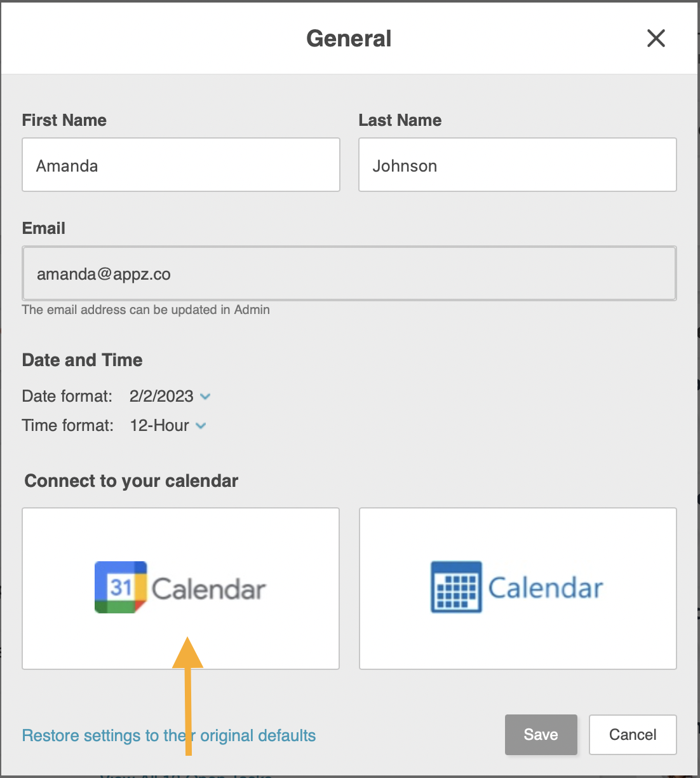Screen dimensions: 700x778
Task: Expand the Time format chevron arrow
Action: (x=201, y=426)
